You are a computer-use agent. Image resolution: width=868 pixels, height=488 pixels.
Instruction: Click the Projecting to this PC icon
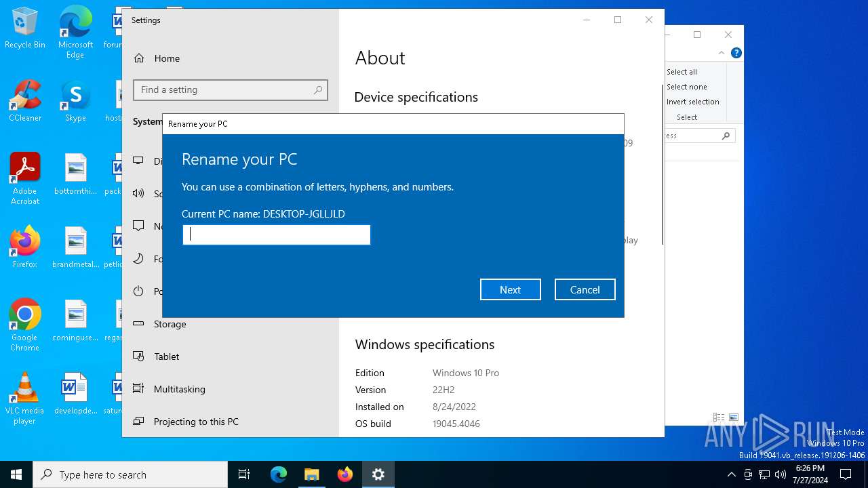click(x=138, y=421)
